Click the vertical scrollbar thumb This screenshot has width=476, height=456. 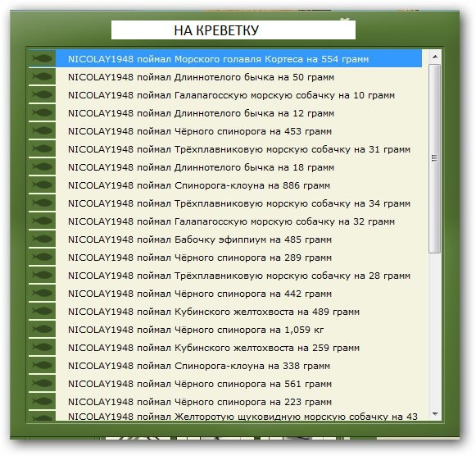click(x=435, y=158)
